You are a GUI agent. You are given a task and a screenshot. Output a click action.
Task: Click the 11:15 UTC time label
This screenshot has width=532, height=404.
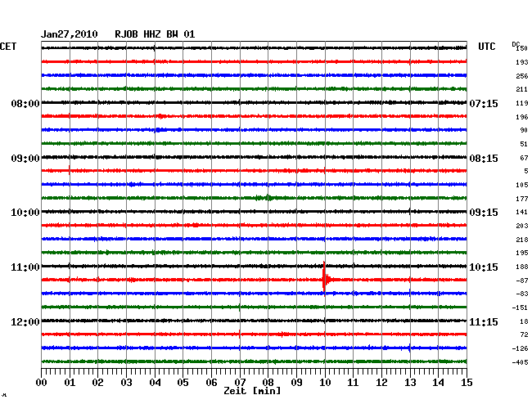pos(484,321)
